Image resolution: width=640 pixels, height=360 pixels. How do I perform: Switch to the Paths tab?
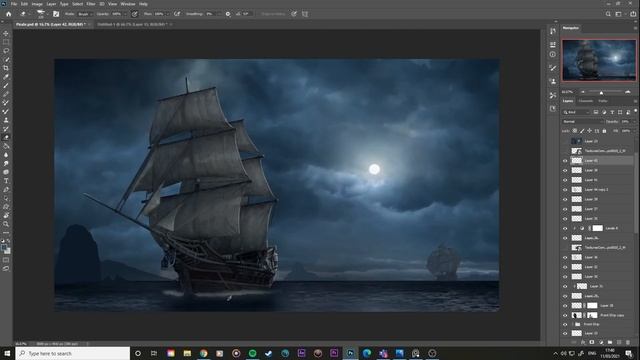tap(603, 101)
